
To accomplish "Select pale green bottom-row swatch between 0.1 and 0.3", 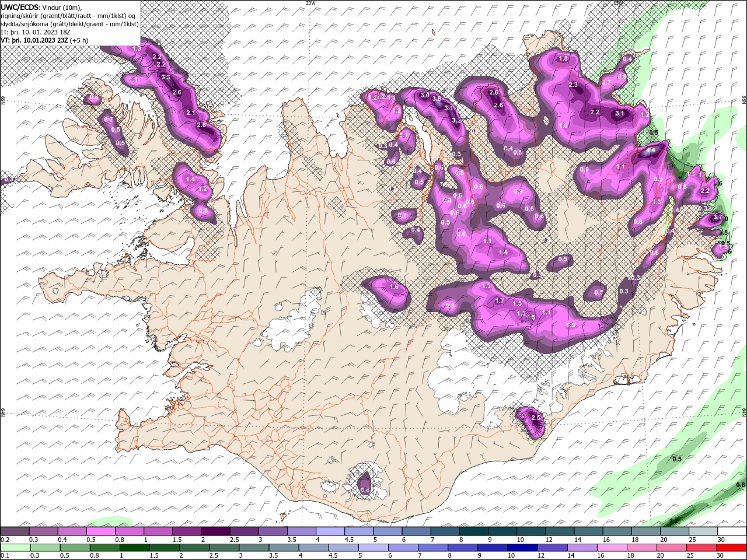I will tap(15, 548).
